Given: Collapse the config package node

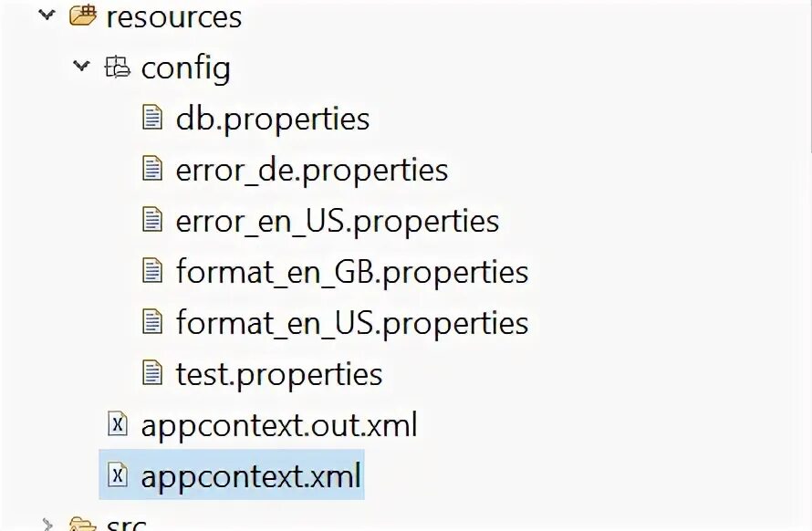Looking at the screenshot, I should click(x=82, y=66).
